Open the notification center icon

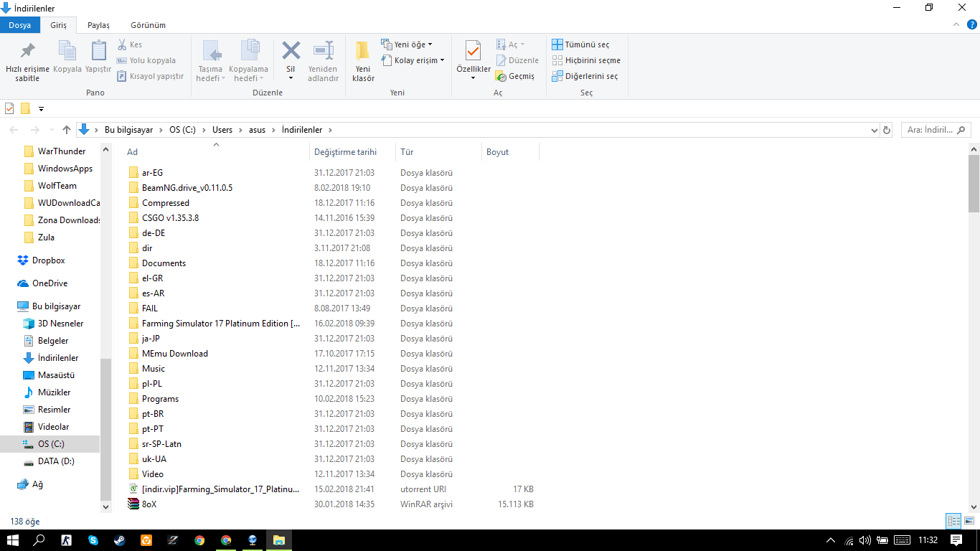click(956, 540)
